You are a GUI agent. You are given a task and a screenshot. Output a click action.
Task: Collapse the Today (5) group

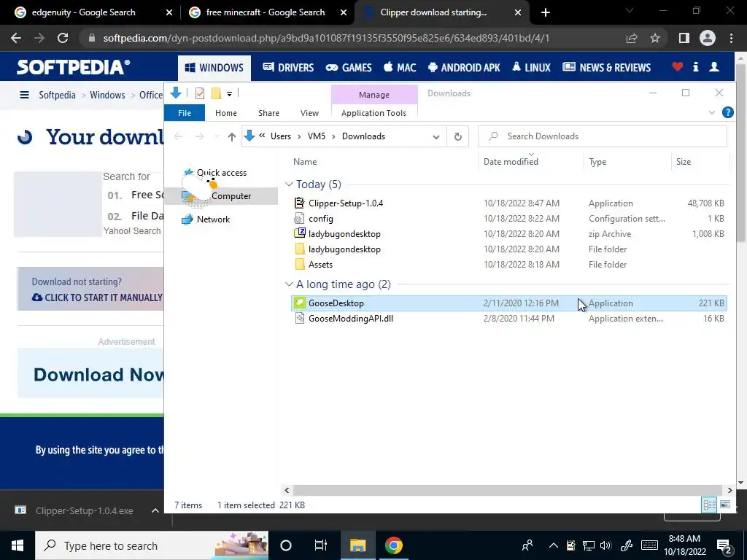point(289,184)
